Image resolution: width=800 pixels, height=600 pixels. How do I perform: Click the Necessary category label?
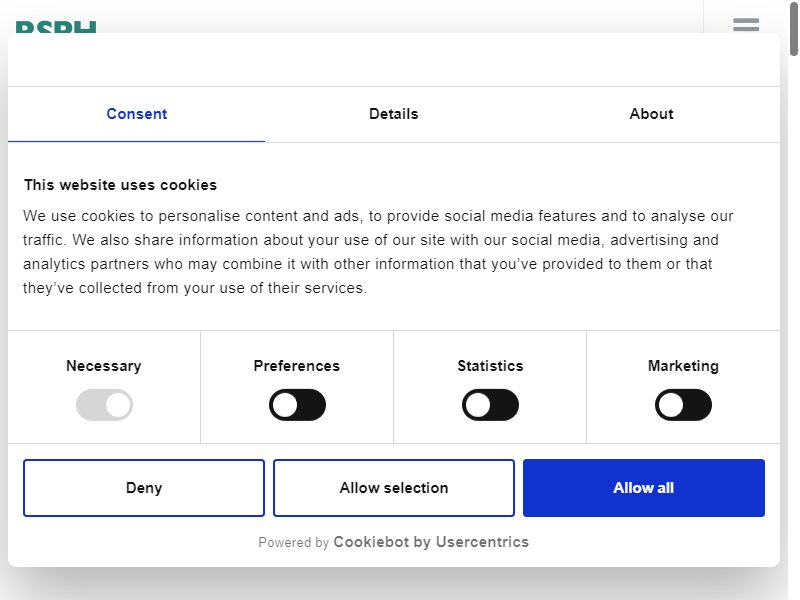[x=104, y=366]
